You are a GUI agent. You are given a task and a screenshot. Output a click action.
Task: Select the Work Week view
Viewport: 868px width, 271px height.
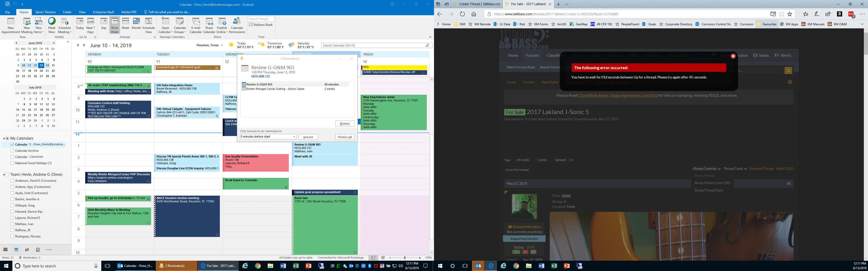tap(114, 26)
